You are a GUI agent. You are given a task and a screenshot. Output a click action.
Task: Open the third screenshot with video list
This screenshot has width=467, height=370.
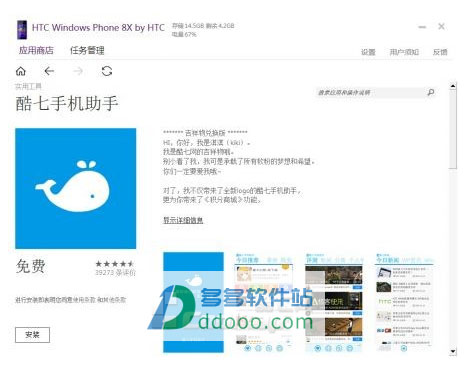click(x=334, y=302)
